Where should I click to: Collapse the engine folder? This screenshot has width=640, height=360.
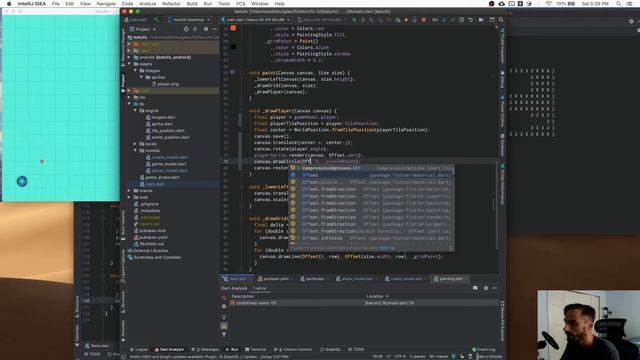point(136,111)
